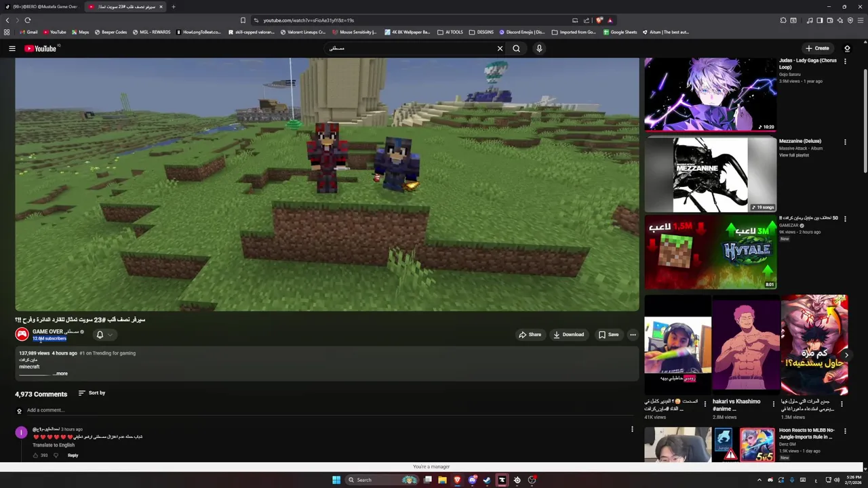Open the browser apps grid icon
868x488 pixels.
coord(7,32)
